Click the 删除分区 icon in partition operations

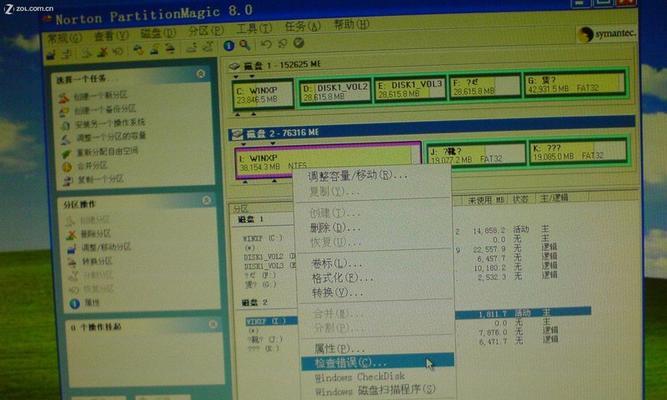point(71,234)
